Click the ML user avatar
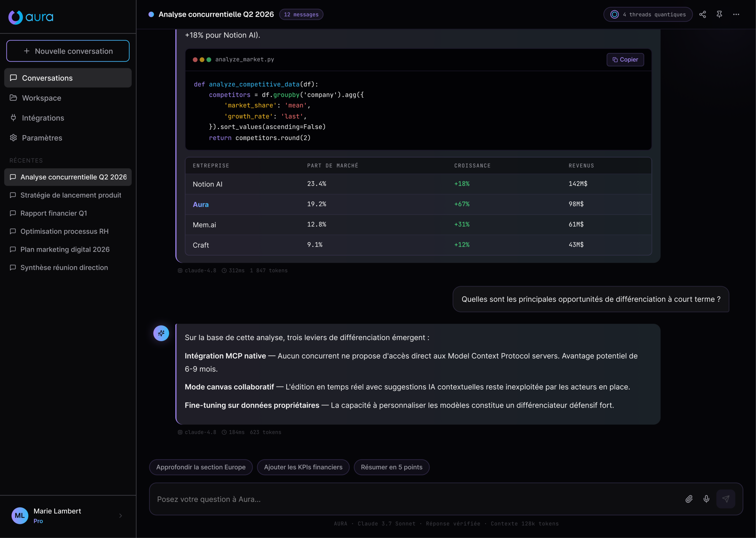This screenshot has width=756, height=538. coord(20,516)
